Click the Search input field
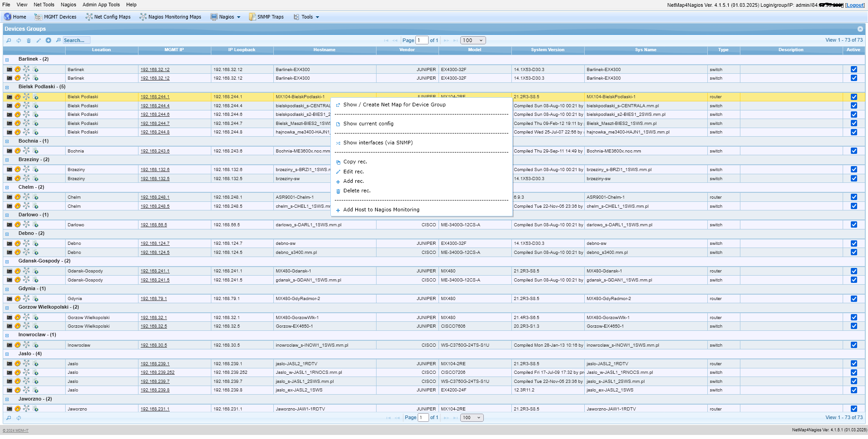This screenshot has height=439, width=868. pyautogui.click(x=76, y=40)
